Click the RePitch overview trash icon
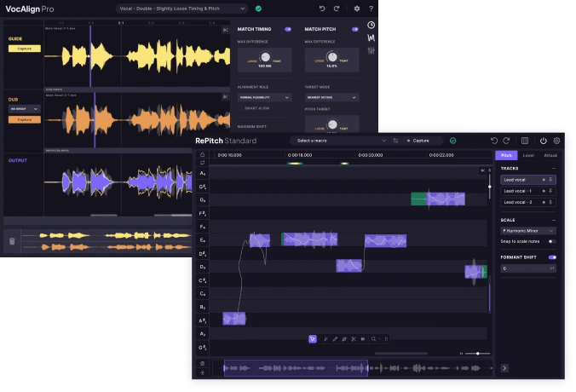The width and height of the screenshot is (576, 392). pyautogui.click(x=203, y=364)
